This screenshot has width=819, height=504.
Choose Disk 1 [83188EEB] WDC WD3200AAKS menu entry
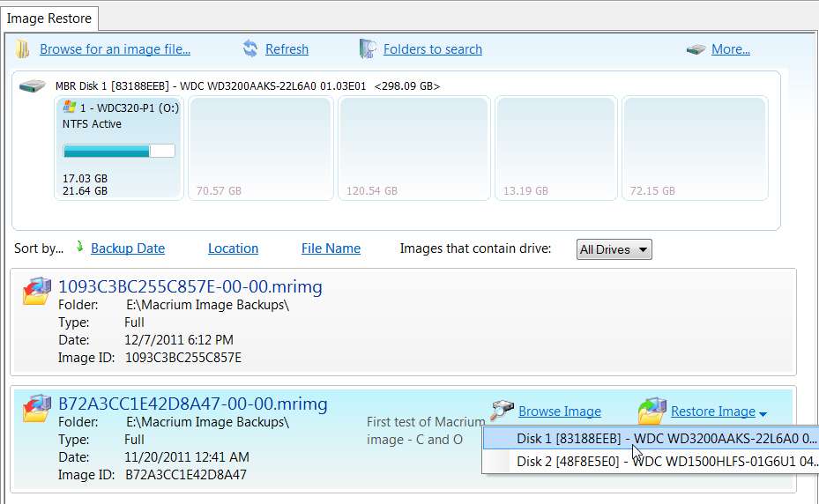point(651,439)
